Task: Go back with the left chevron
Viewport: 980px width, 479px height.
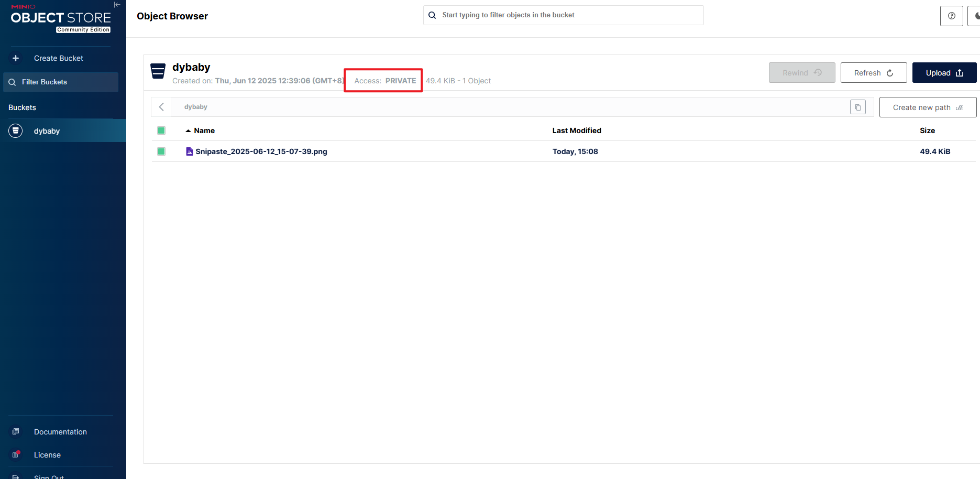Action: click(161, 107)
